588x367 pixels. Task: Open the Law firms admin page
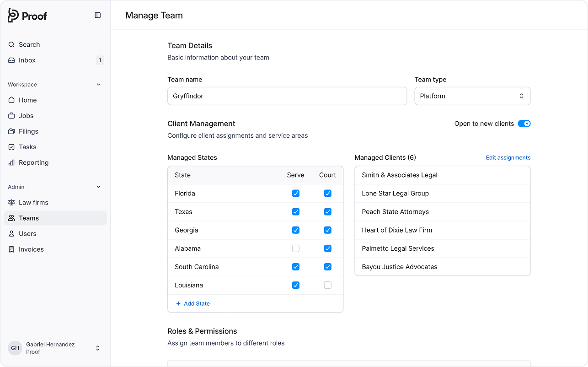(34, 202)
